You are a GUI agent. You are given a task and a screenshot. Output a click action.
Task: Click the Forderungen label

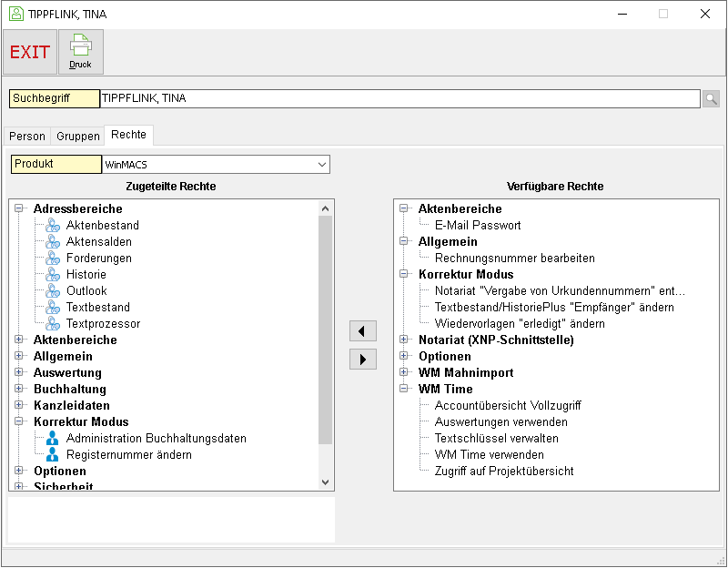98,258
